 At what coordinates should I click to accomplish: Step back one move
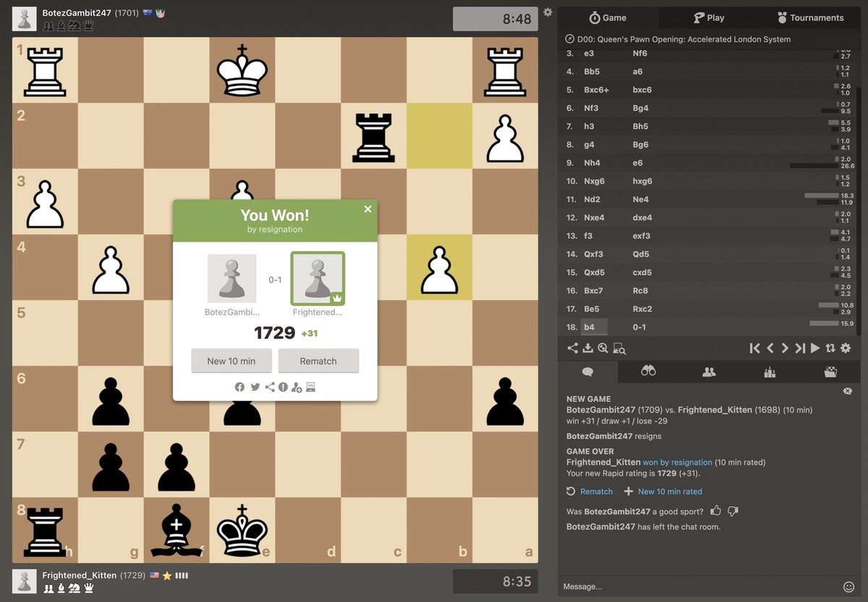click(x=770, y=348)
